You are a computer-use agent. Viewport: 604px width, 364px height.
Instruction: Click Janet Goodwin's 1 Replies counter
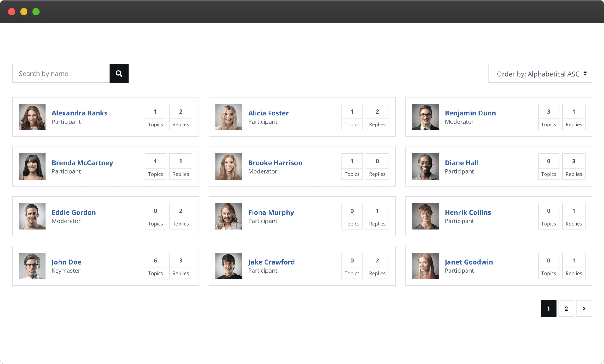574,266
